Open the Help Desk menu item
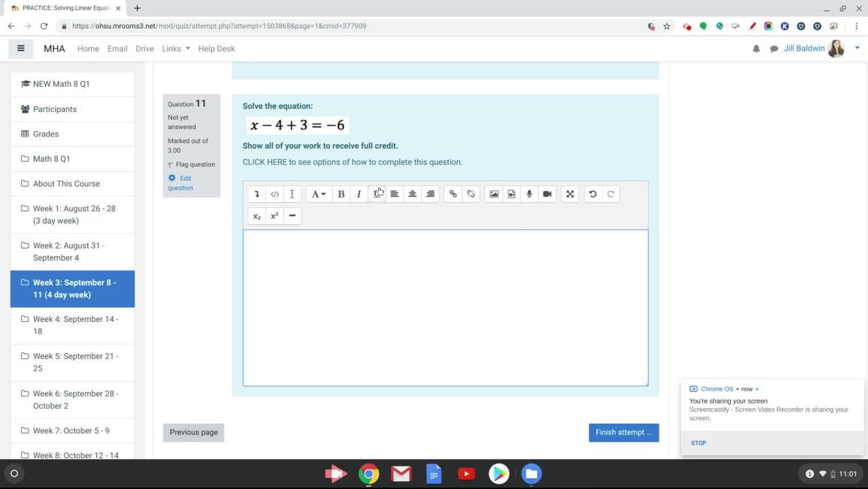The height and width of the screenshot is (489, 868). pos(216,48)
